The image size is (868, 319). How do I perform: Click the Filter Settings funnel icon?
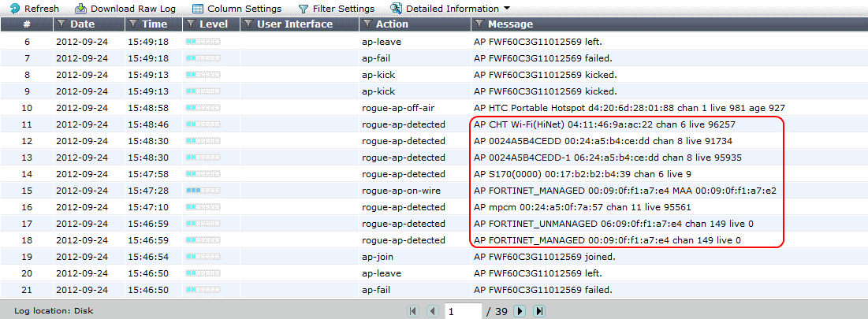click(x=304, y=9)
